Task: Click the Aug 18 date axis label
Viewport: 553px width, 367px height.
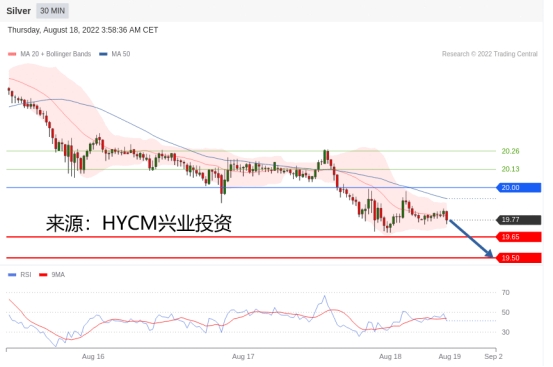Action: [390, 356]
